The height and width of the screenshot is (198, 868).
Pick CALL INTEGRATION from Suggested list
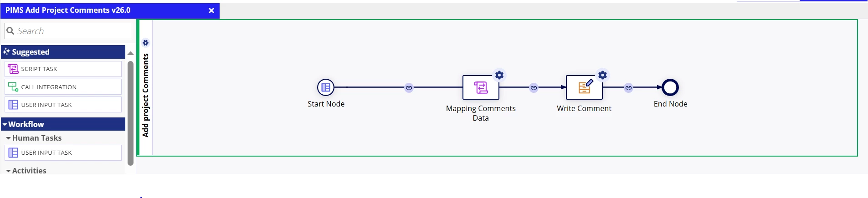pos(63,87)
